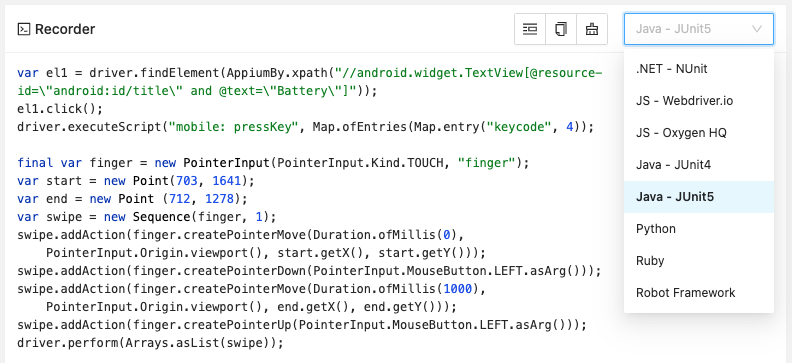Copy recorded code to clipboard

561,29
